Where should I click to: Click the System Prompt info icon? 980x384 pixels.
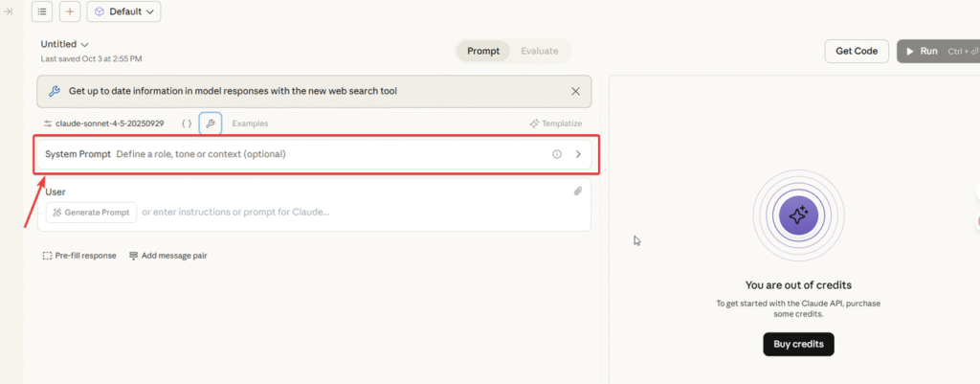click(557, 154)
